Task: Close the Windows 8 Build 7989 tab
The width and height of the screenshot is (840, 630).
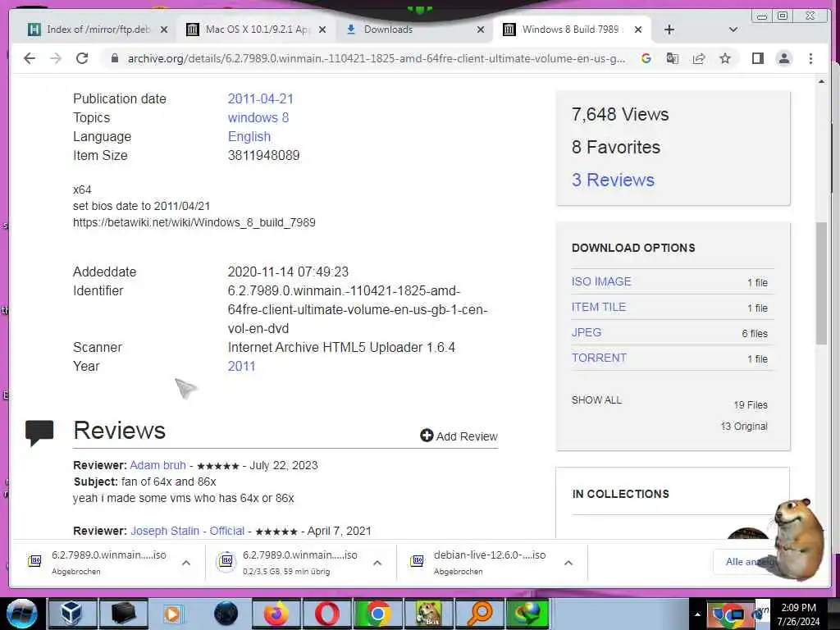Action: point(638,30)
